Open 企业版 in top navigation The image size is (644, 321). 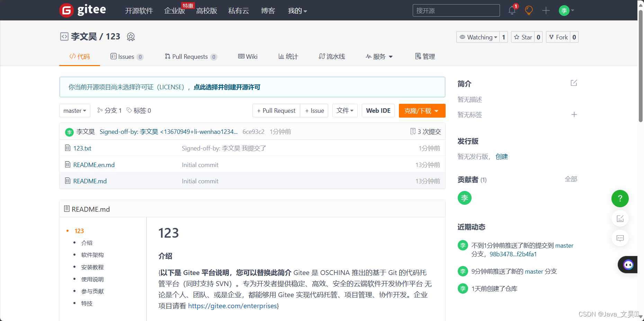pyautogui.click(x=175, y=11)
